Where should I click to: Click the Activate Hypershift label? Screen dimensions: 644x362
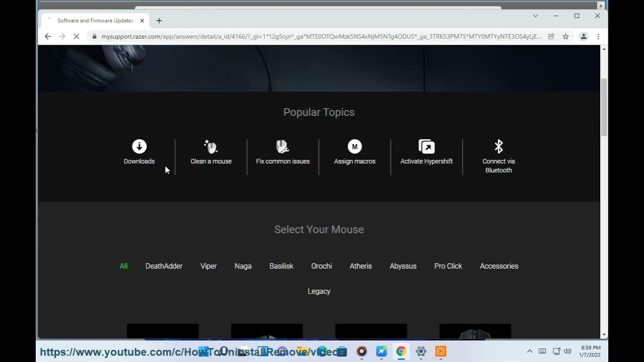[x=427, y=161]
